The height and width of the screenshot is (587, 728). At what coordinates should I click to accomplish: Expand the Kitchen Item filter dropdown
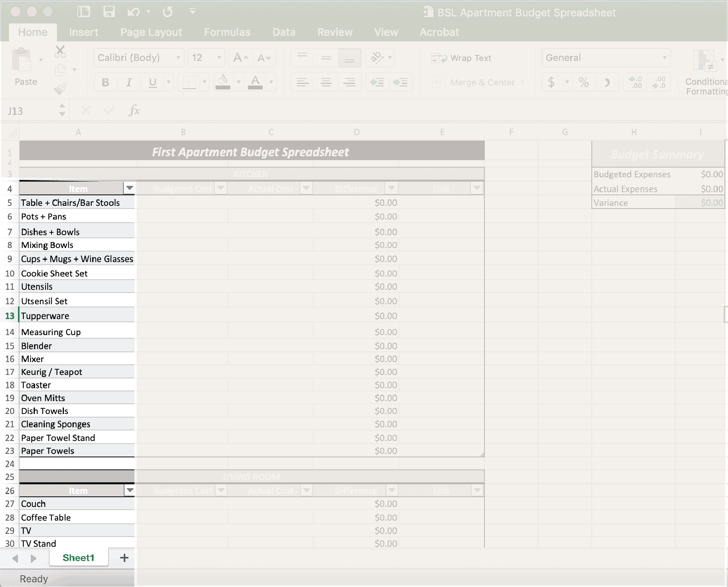click(x=130, y=188)
